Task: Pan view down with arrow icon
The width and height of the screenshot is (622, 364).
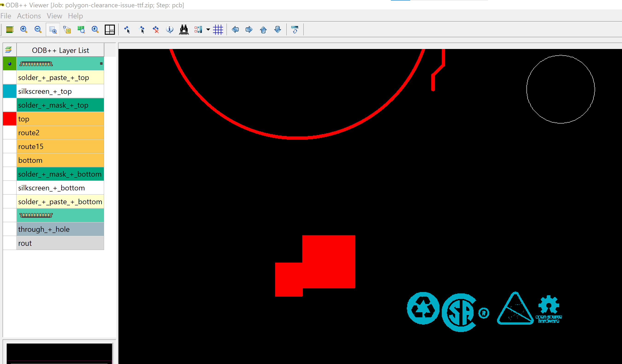Action: click(x=278, y=30)
